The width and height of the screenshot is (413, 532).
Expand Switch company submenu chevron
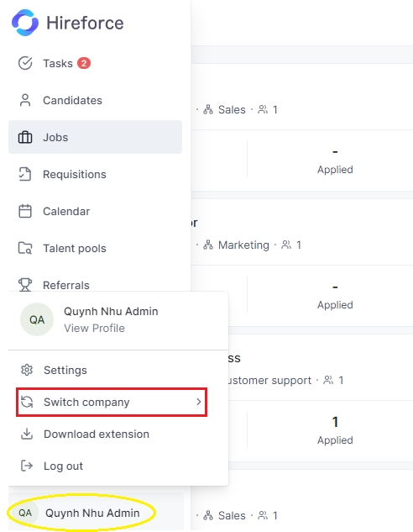tap(199, 402)
